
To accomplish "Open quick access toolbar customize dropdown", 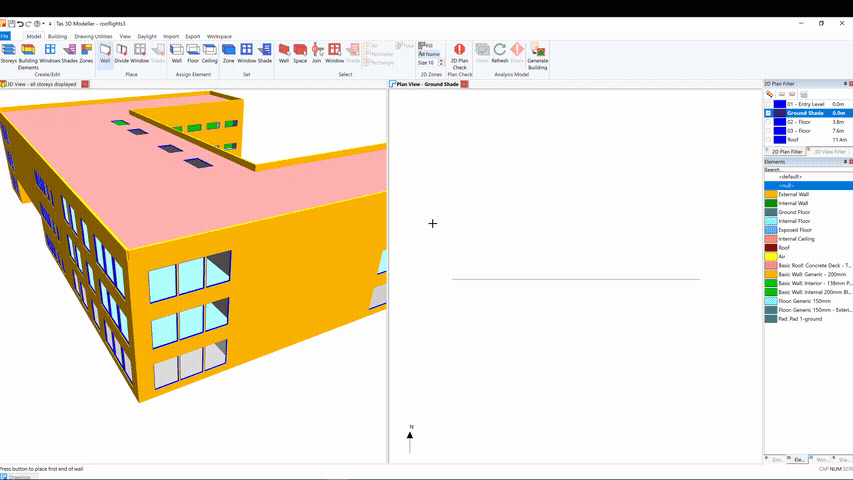I will (x=50, y=23).
